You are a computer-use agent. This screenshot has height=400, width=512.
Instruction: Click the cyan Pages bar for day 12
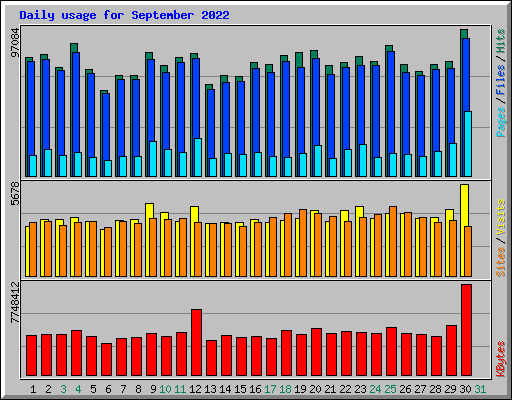198,157
